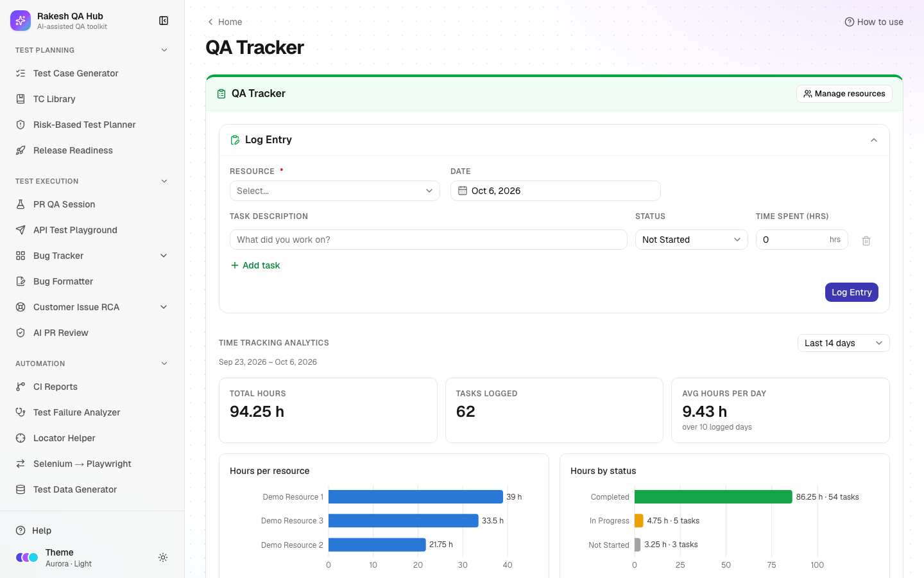Open API Test Playground
The image size is (924, 578).
pyautogui.click(x=92, y=230)
